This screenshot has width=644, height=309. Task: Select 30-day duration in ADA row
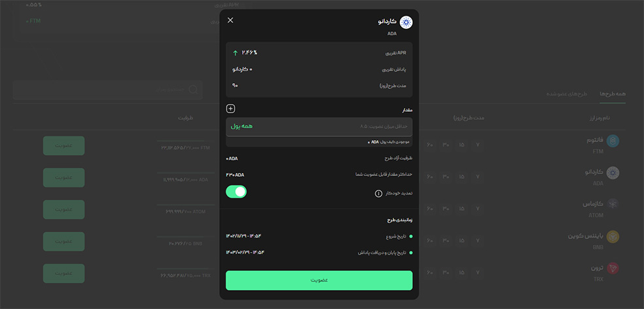pyautogui.click(x=446, y=177)
